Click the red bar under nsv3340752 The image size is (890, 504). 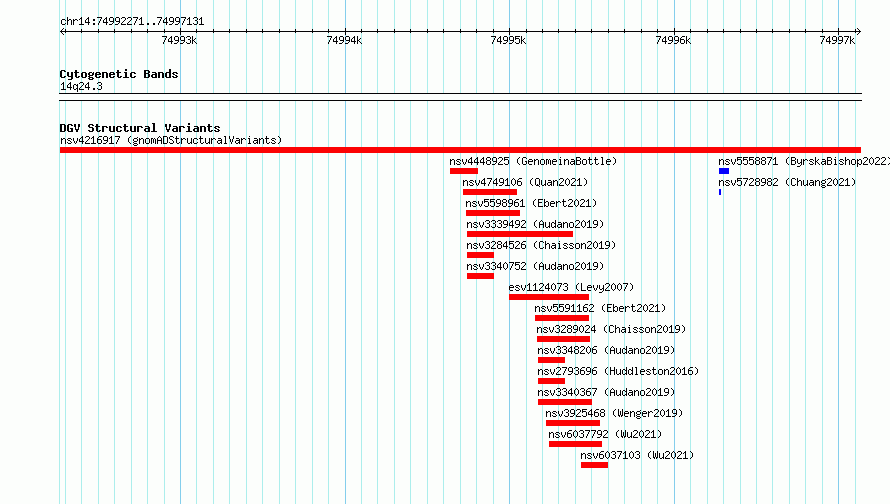[480, 276]
